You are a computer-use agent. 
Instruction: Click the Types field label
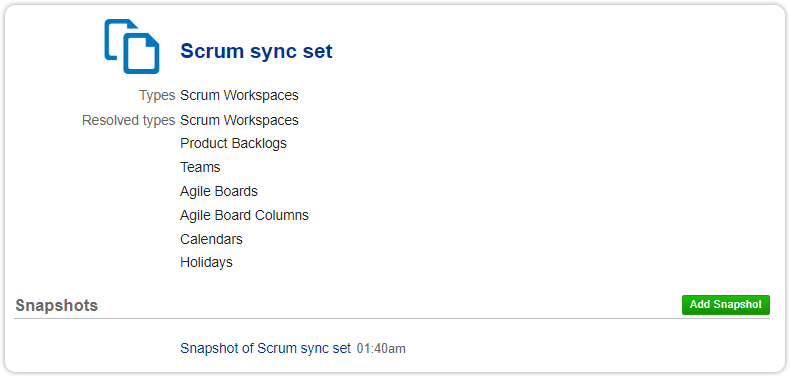tap(157, 95)
